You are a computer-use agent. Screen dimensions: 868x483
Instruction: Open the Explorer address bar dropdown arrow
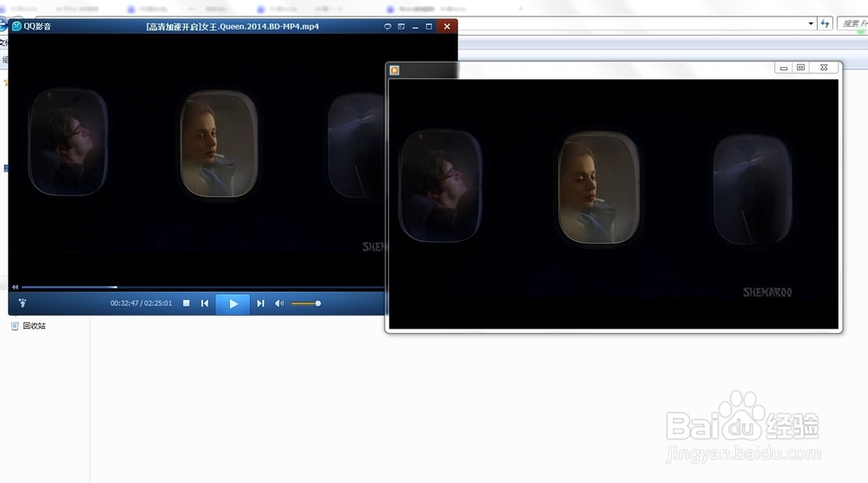[x=811, y=23]
